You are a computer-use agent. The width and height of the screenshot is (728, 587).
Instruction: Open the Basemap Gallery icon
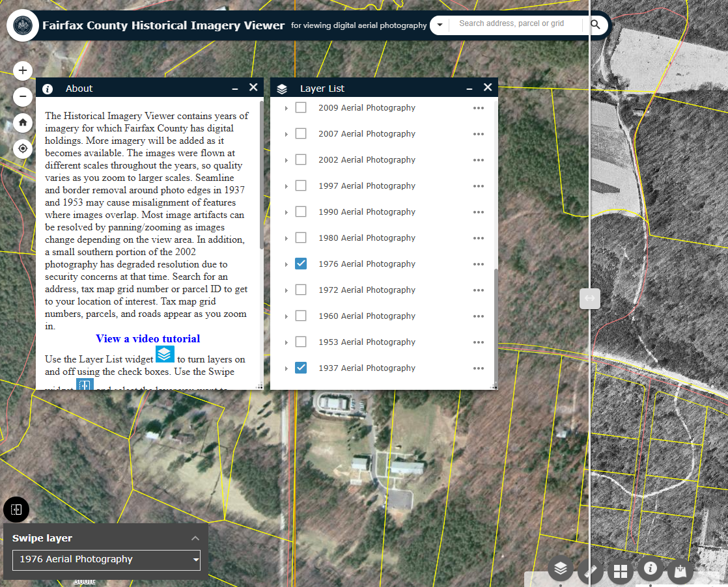point(620,569)
